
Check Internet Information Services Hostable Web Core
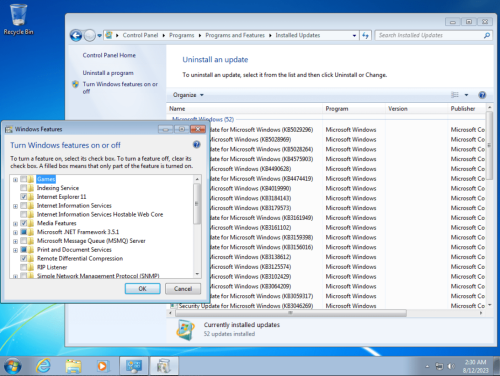point(24,214)
